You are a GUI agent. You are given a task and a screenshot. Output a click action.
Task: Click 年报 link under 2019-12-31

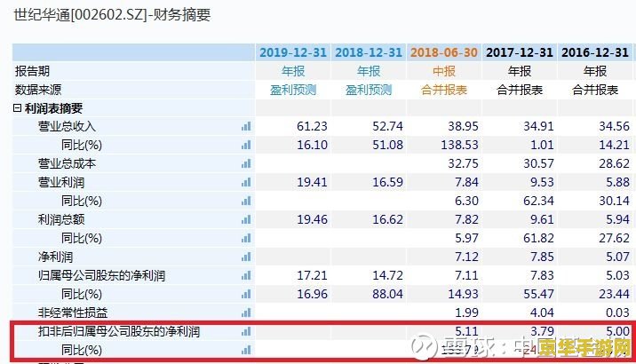(293, 71)
